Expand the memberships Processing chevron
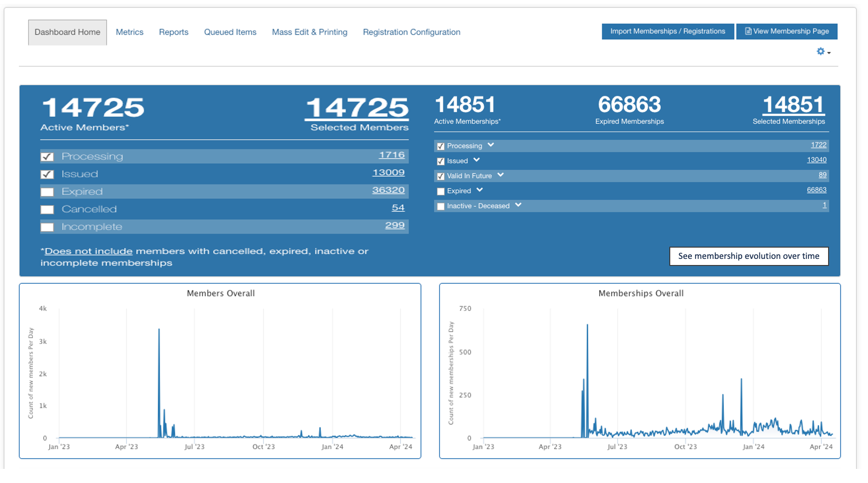This screenshot has height=483, width=868. 490,145
